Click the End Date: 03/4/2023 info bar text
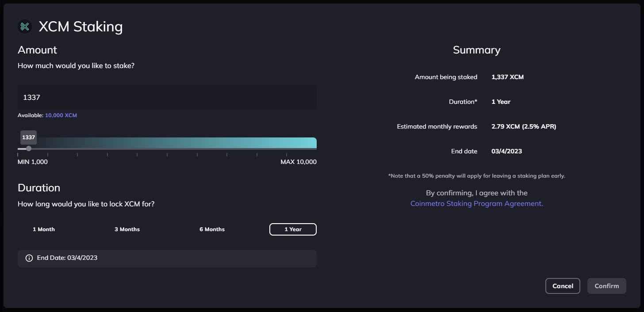 pyautogui.click(x=67, y=258)
